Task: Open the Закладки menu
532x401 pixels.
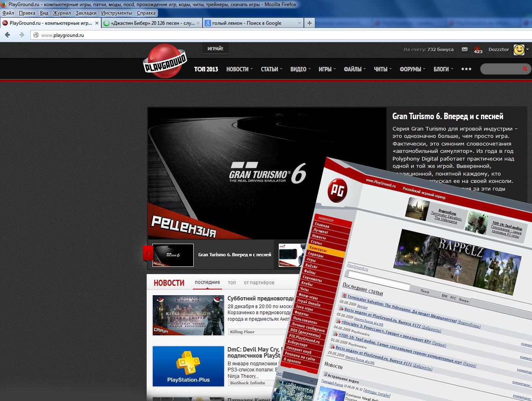Action: [x=86, y=13]
